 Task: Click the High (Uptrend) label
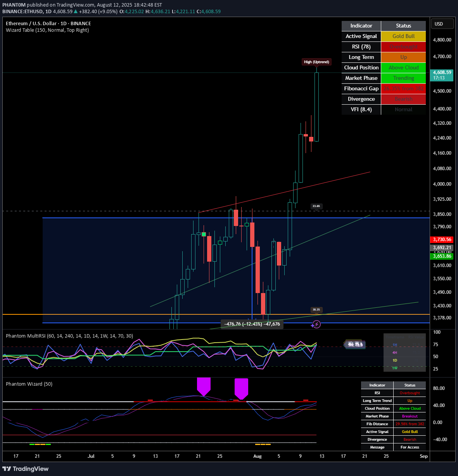pos(316,62)
